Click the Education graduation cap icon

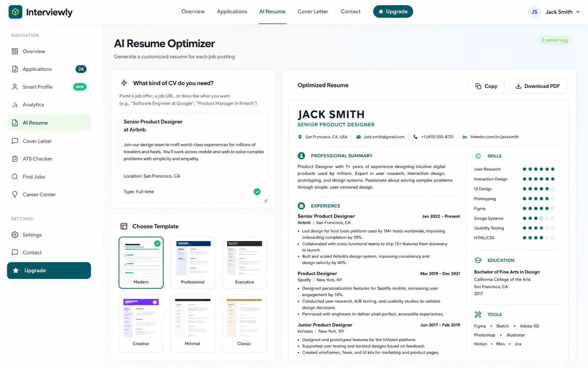coord(478,260)
